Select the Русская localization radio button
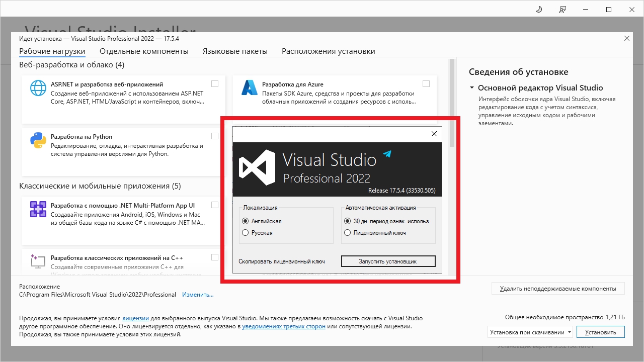The height and width of the screenshot is (362, 644). tap(246, 233)
